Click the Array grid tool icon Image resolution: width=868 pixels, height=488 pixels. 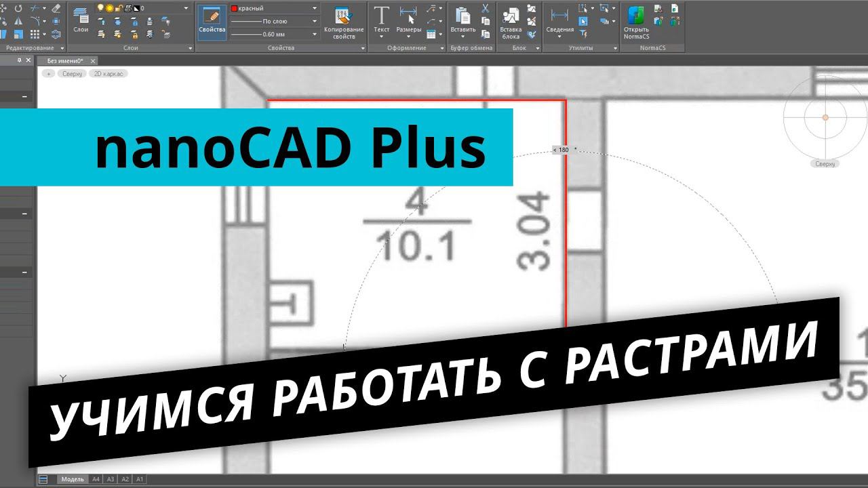[34, 34]
